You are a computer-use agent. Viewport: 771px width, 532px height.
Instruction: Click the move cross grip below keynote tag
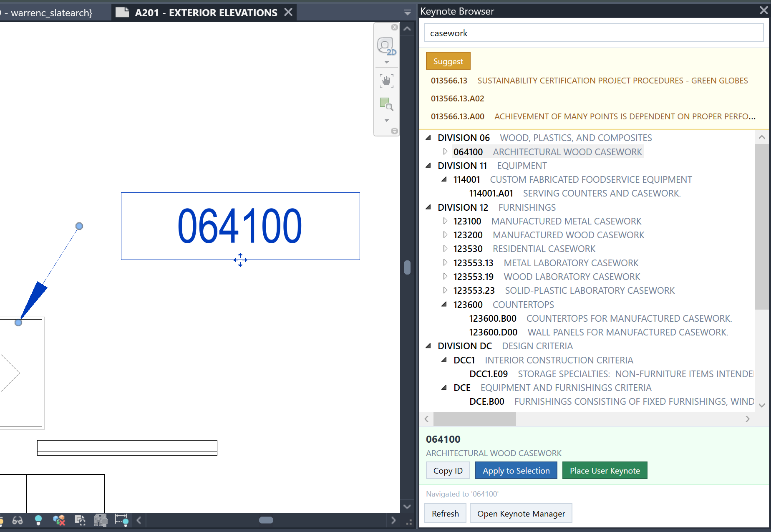[x=240, y=260]
